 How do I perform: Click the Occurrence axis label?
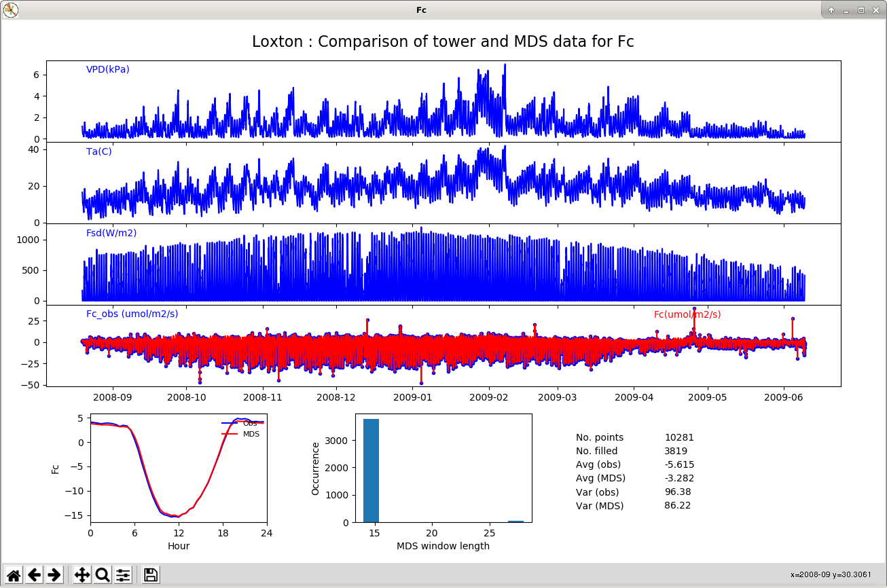coord(315,468)
